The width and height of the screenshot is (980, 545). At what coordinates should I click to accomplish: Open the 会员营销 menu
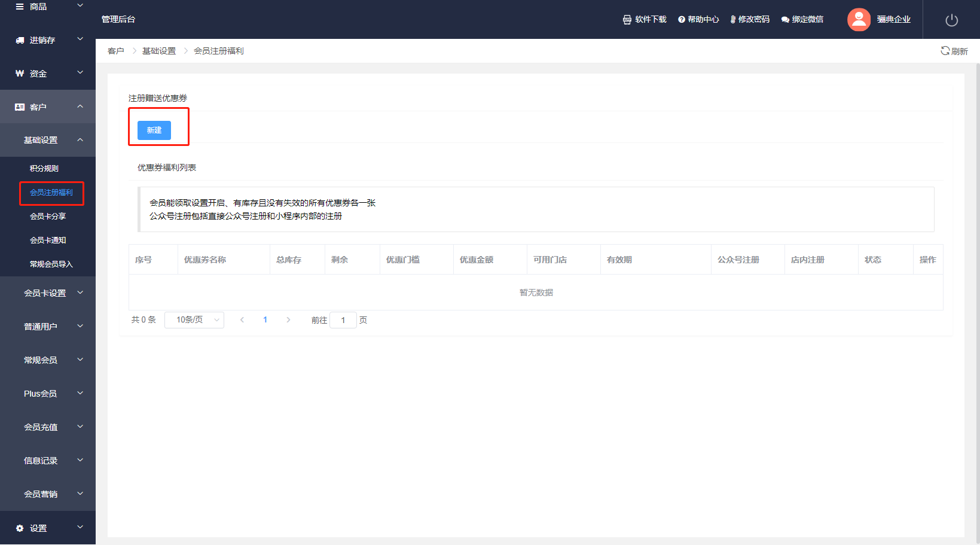tap(48, 494)
